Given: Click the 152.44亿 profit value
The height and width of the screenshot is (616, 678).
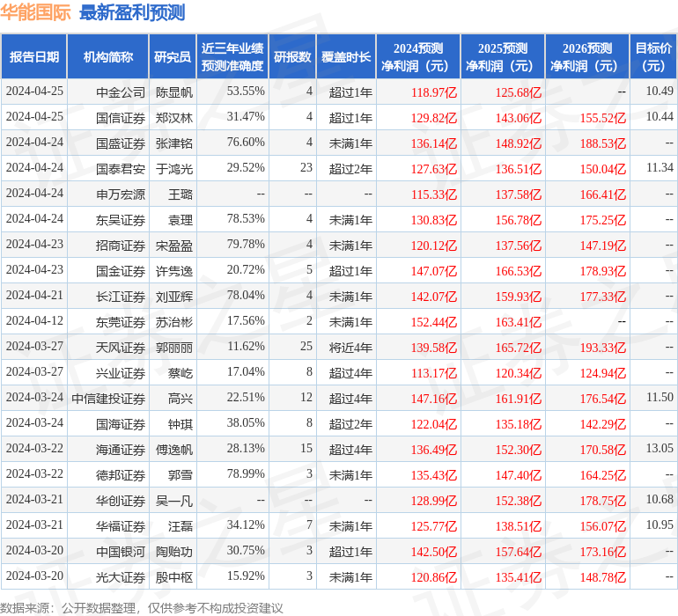Looking at the screenshot, I should [434, 321].
